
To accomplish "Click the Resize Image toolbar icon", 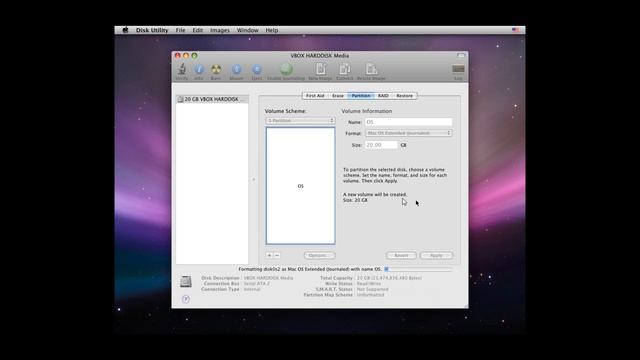I will pos(371,69).
